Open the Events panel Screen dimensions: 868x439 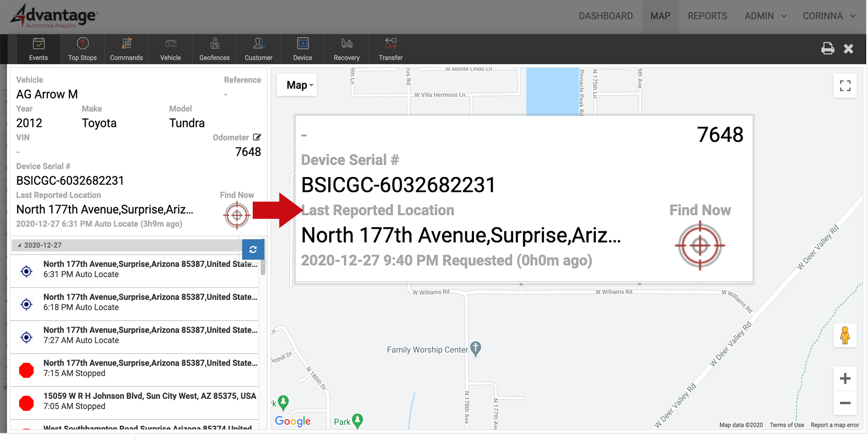click(38, 49)
